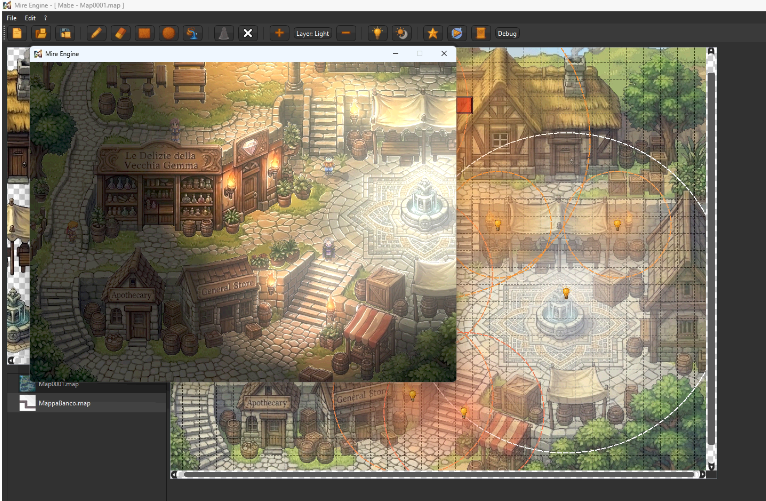Screen dimensions: 766x501
Task: Open the File menu
Action: coord(12,18)
